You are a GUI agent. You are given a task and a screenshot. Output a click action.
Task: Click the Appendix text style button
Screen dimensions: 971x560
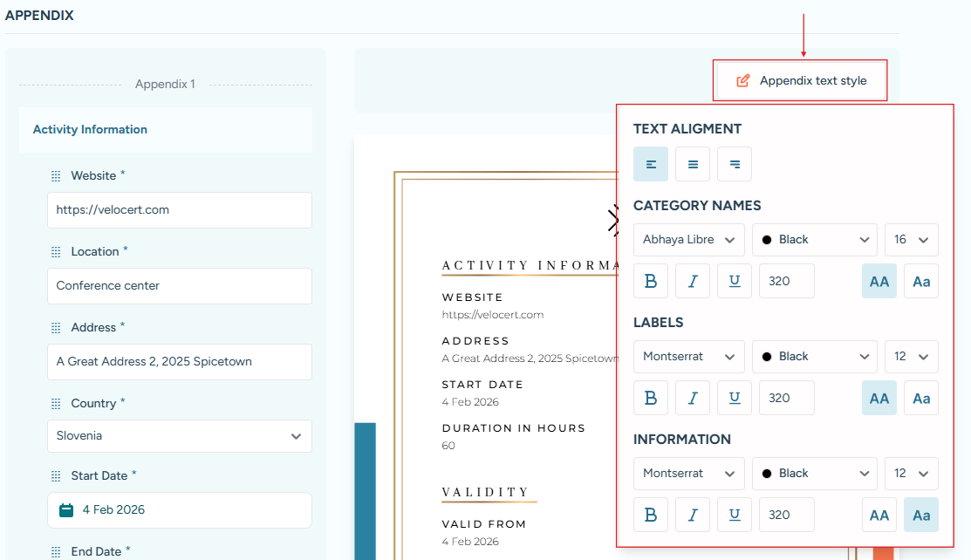coord(802,81)
